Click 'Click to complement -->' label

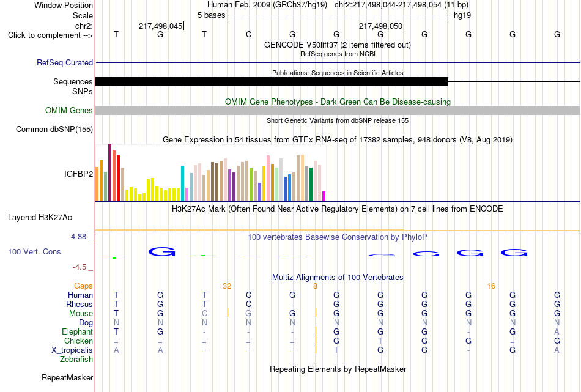(50, 35)
